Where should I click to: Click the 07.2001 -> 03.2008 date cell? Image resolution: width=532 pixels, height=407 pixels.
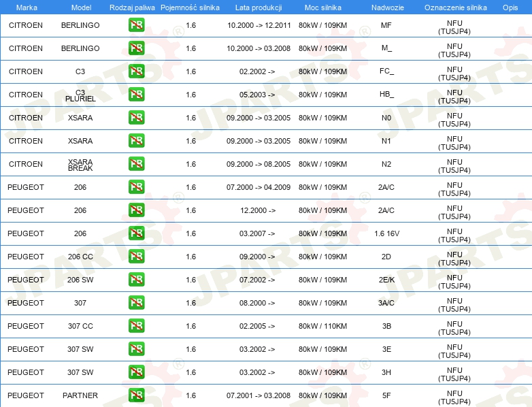(259, 395)
